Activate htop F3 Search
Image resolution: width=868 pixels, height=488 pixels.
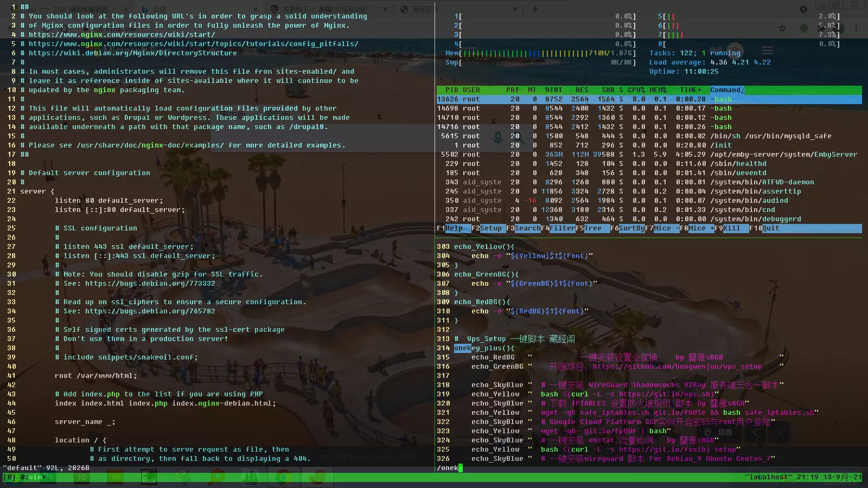click(x=523, y=228)
